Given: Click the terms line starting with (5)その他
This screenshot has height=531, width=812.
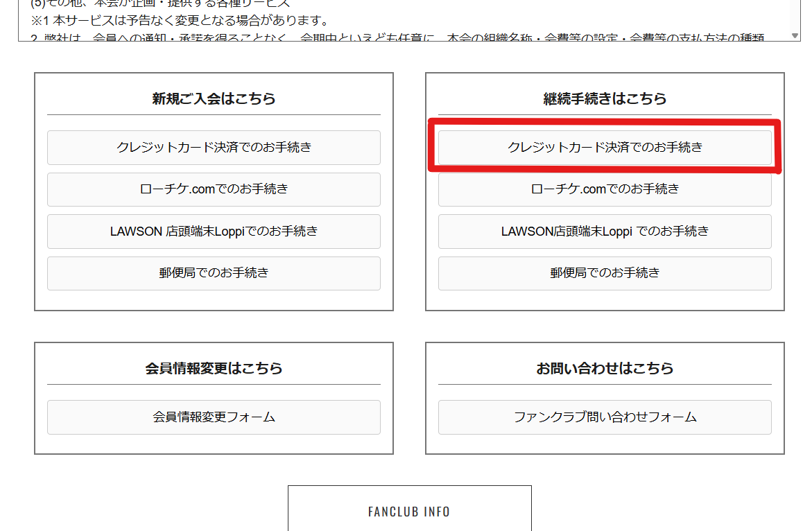Looking at the screenshot, I should pyautogui.click(x=159, y=3).
